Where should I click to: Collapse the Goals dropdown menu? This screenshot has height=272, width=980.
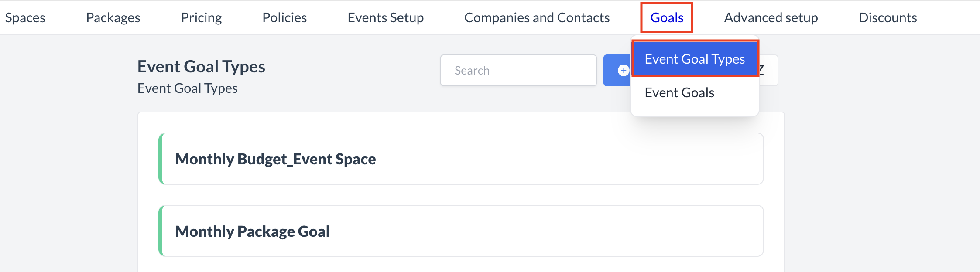coord(666,17)
